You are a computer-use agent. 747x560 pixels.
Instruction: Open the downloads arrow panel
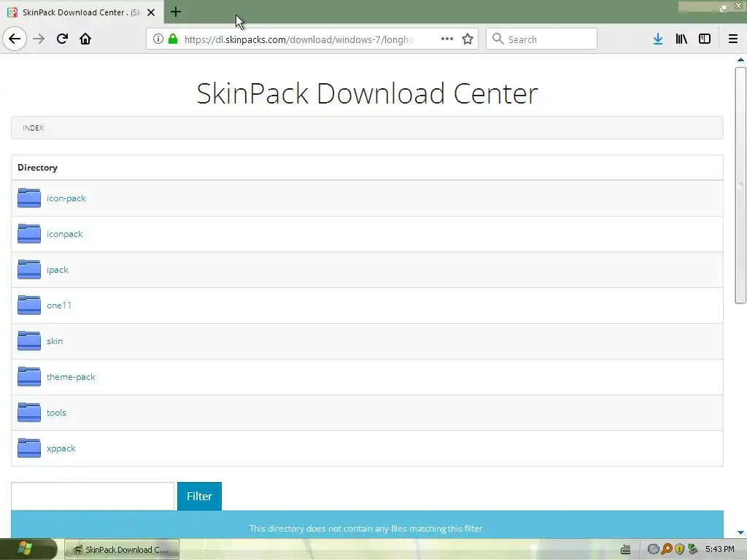tap(658, 39)
